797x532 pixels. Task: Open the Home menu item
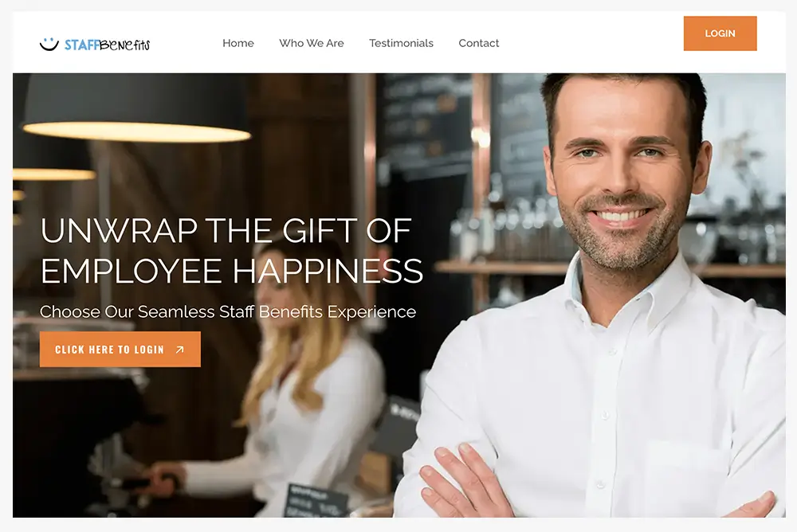(x=238, y=43)
